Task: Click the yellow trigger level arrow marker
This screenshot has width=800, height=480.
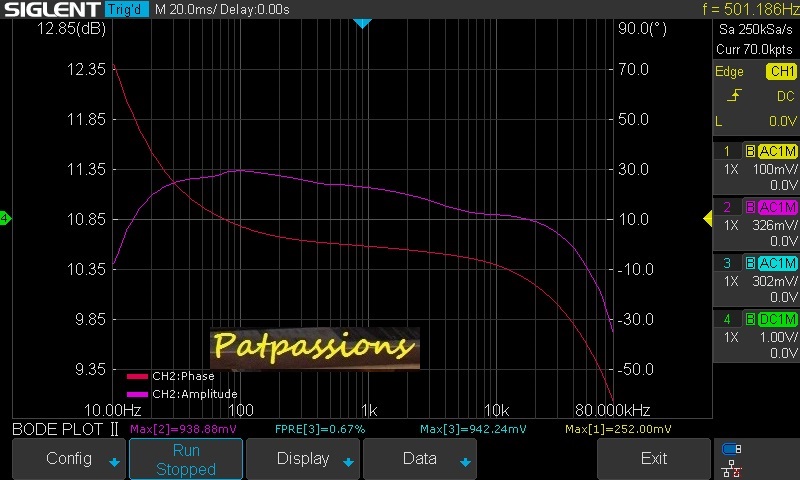Action: tap(708, 218)
